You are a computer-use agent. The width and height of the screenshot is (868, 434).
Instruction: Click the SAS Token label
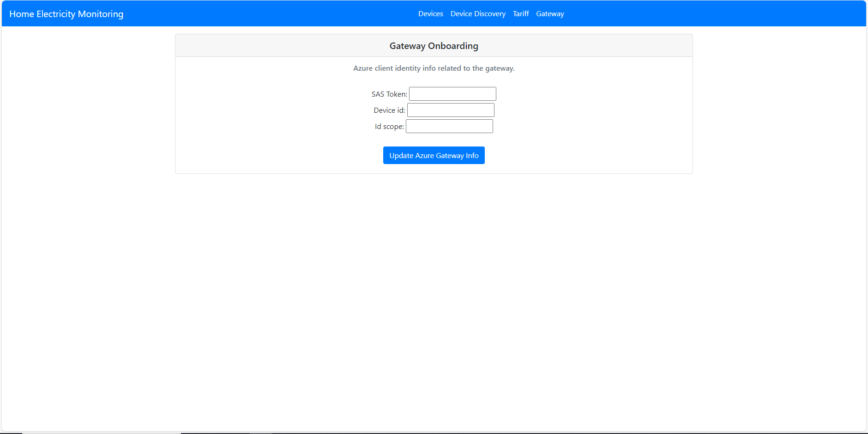point(388,94)
